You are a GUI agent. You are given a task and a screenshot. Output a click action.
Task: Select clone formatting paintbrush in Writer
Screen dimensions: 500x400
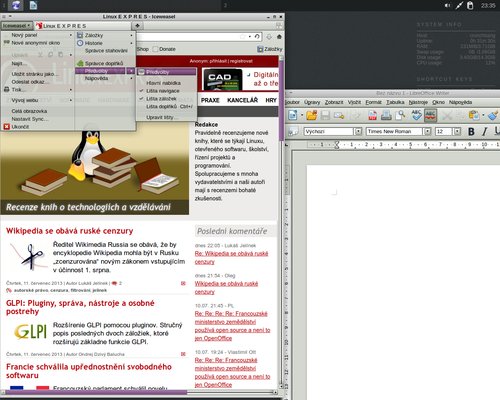point(493,115)
